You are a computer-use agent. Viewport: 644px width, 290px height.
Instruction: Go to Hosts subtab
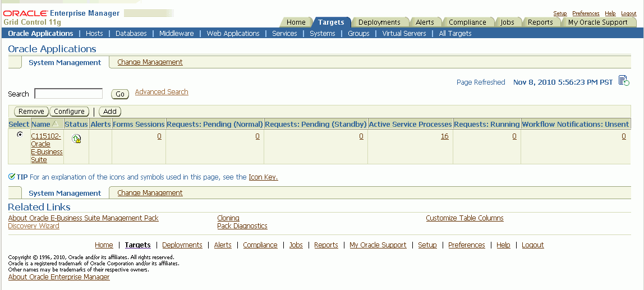pyautogui.click(x=94, y=33)
